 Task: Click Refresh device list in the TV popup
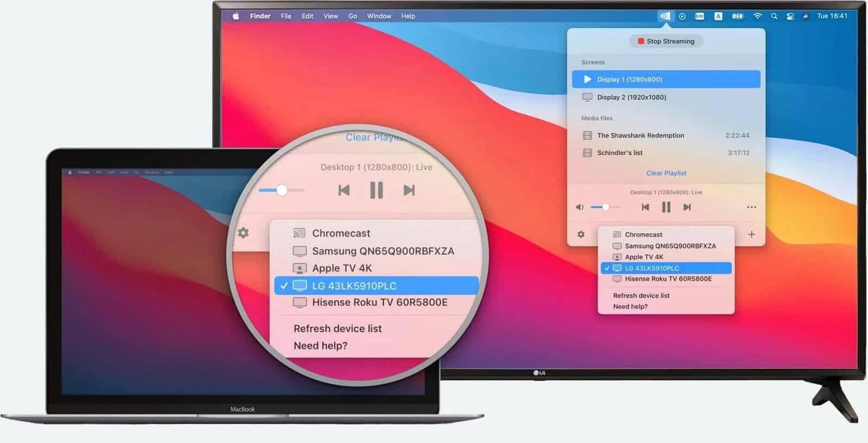coord(641,296)
